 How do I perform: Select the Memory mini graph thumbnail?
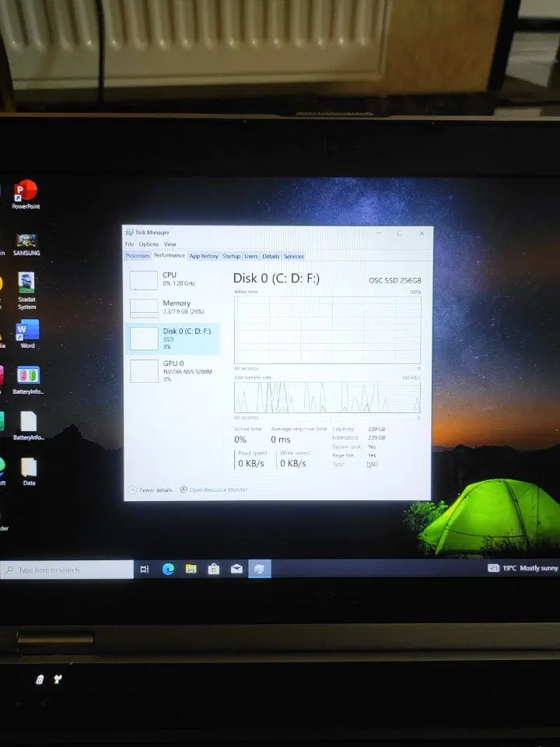tap(144, 308)
